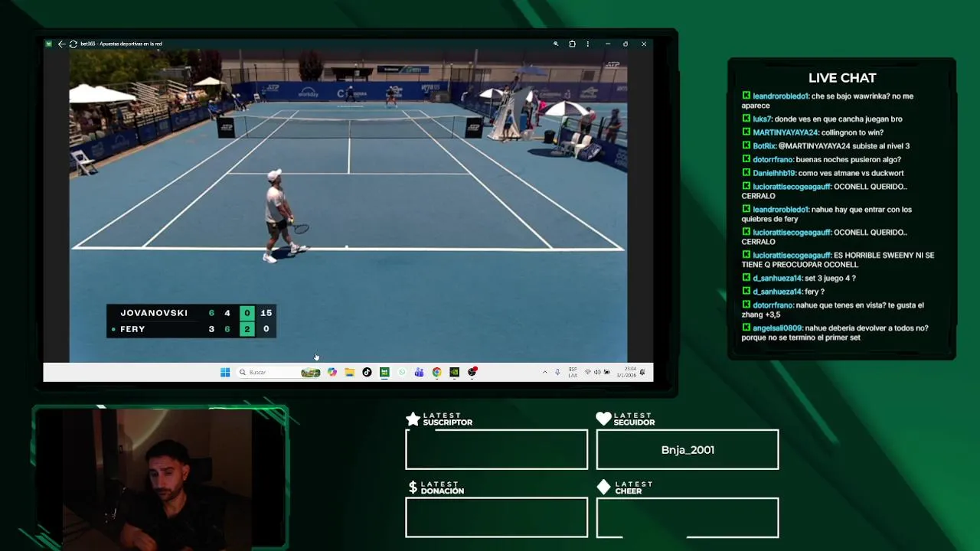Viewport: 980px width, 551px height.
Task: Click the LIVE CHAT heading
Action: click(x=842, y=78)
